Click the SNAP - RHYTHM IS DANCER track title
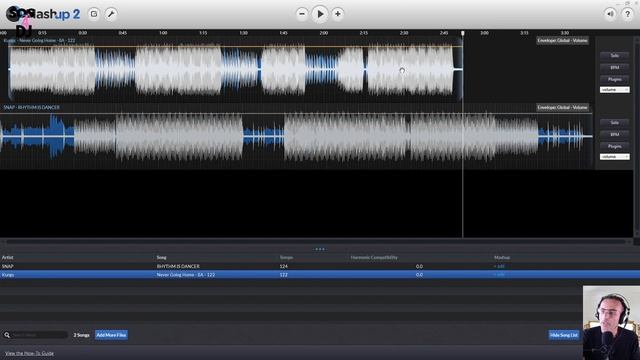The width and height of the screenshot is (640, 360). click(x=31, y=107)
